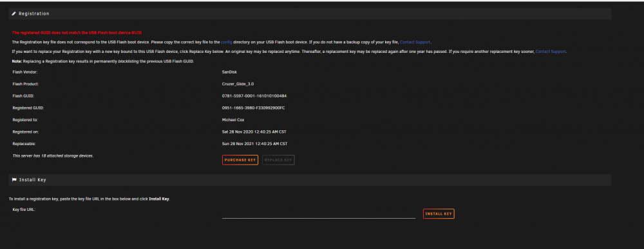The height and width of the screenshot is (249, 644).
Task: Focus the Key file URL input field
Action: pos(319,214)
